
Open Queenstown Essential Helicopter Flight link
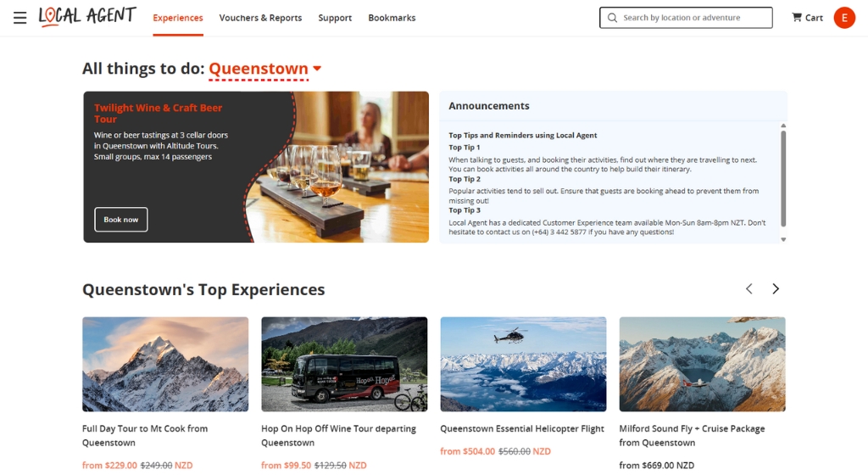(x=522, y=428)
